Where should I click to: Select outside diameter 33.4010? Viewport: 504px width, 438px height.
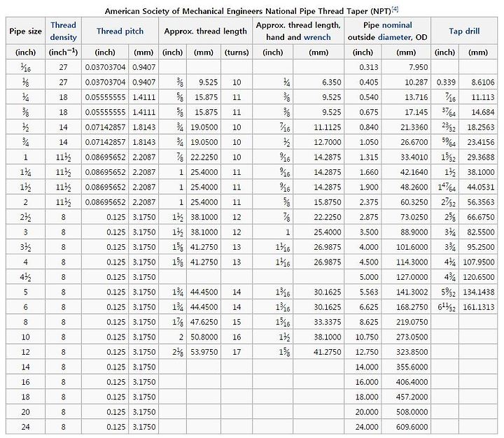414,157
